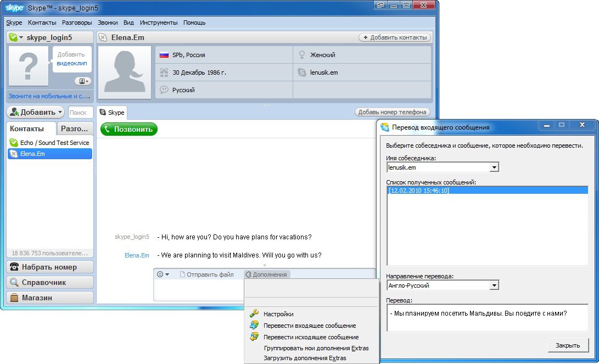Open the Магазин shop
The image size is (599, 364).
tap(50, 298)
